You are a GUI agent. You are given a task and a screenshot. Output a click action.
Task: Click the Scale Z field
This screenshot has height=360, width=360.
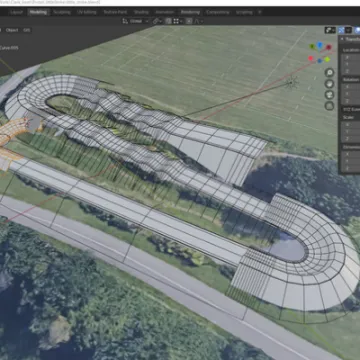(351, 138)
